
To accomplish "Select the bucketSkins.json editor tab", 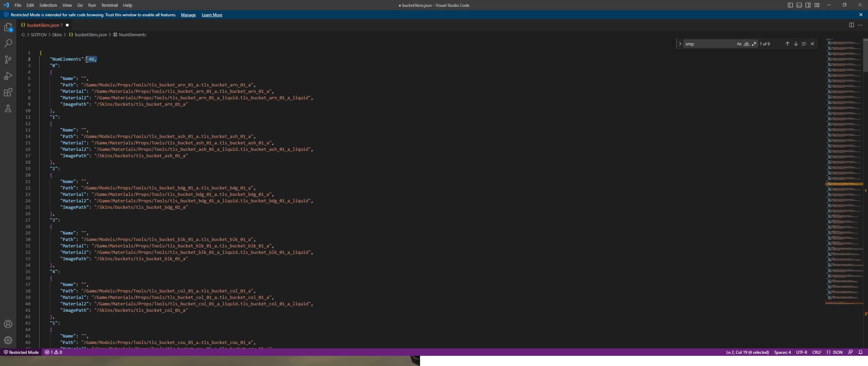I will [x=43, y=25].
